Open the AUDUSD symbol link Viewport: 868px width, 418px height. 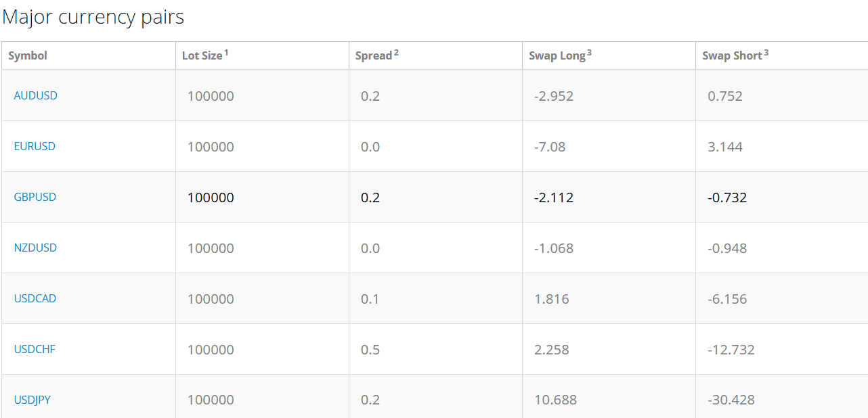[35, 95]
